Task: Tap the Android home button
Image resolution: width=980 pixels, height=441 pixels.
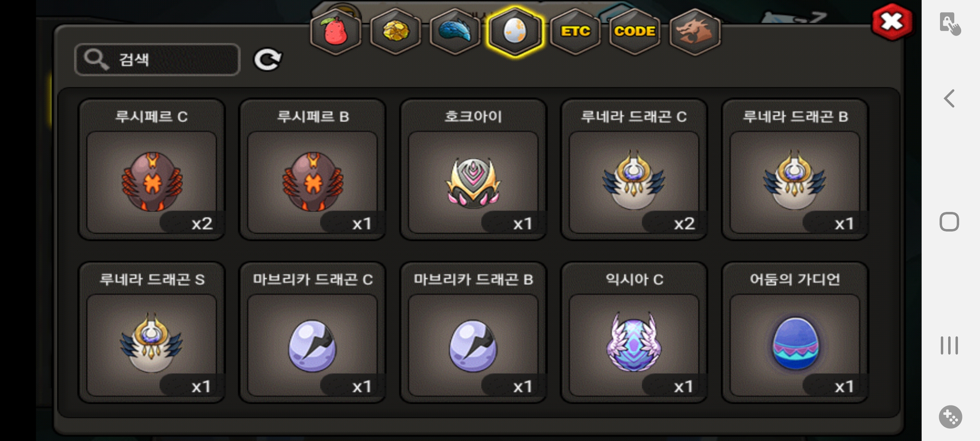Action: coord(949,222)
